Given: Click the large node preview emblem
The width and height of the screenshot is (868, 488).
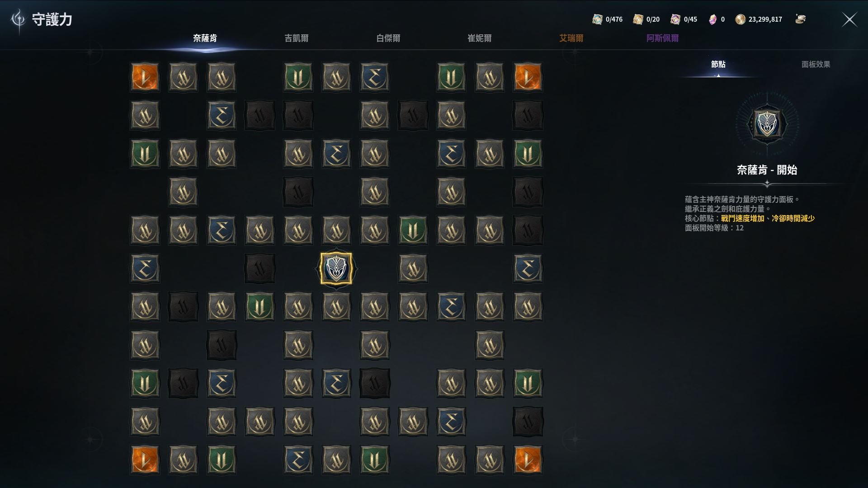Looking at the screenshot, I should (767, 124).
